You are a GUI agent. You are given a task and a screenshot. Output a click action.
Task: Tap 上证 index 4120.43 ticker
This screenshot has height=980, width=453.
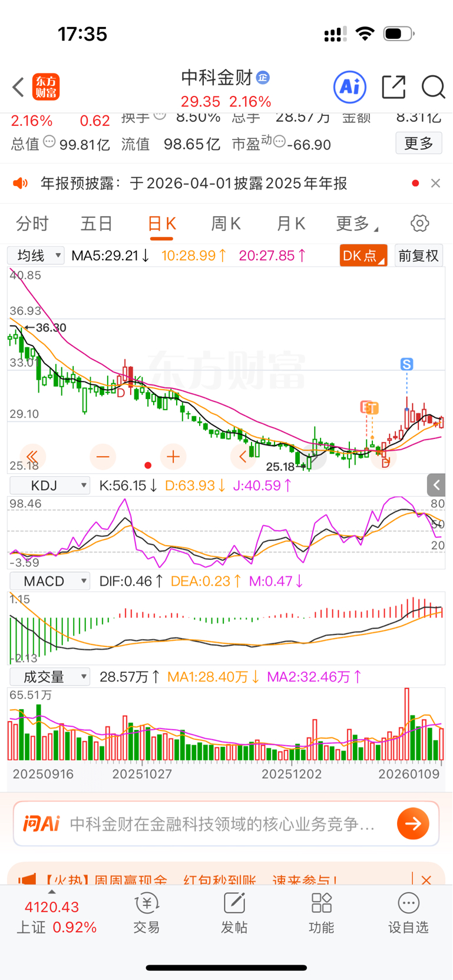click(56, 917)
